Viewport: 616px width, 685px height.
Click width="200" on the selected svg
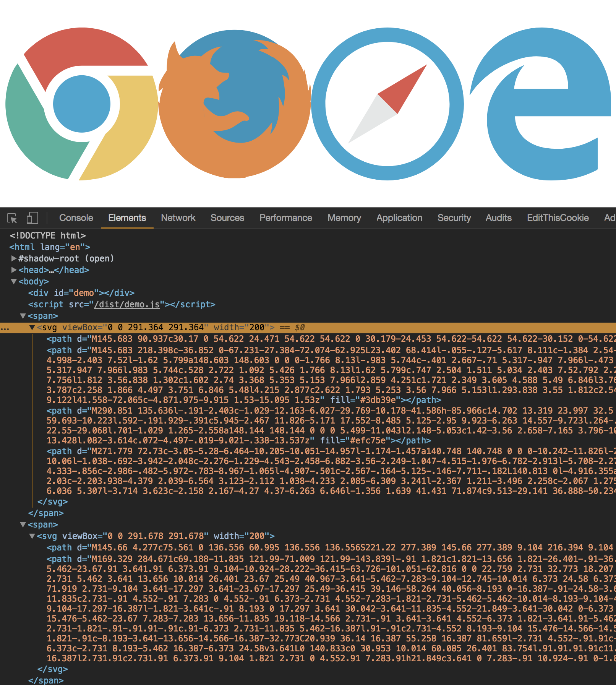click(242, 327)
